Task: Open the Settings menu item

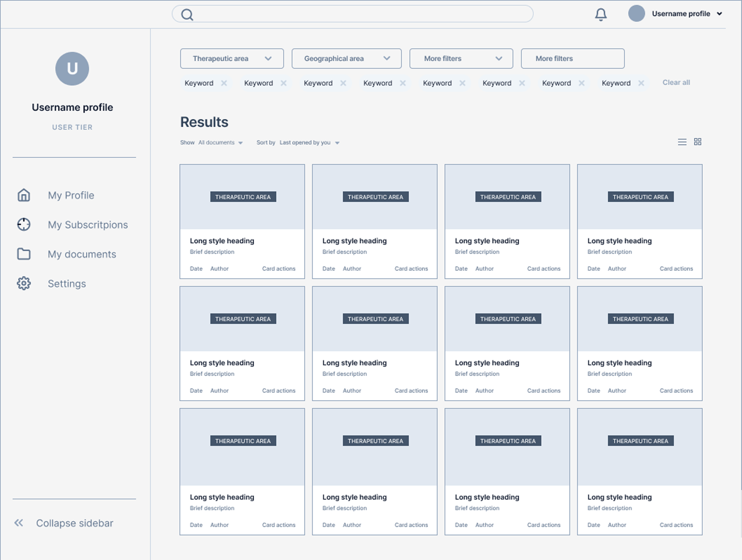Action: pyautogui.click(x=67, y=284)
